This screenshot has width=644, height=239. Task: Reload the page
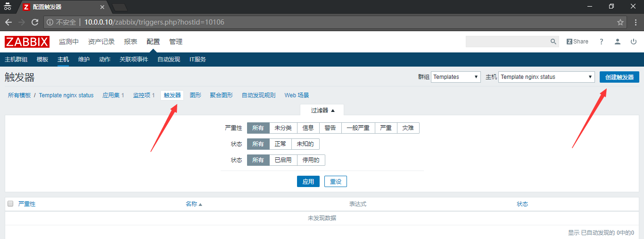pos(35,22)
